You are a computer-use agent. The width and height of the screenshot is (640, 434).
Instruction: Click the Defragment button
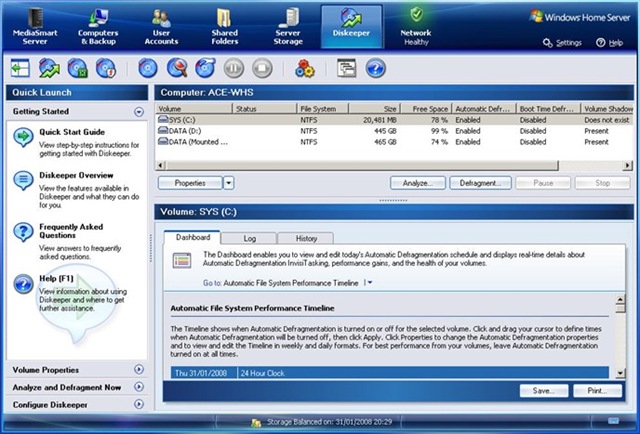480,183
